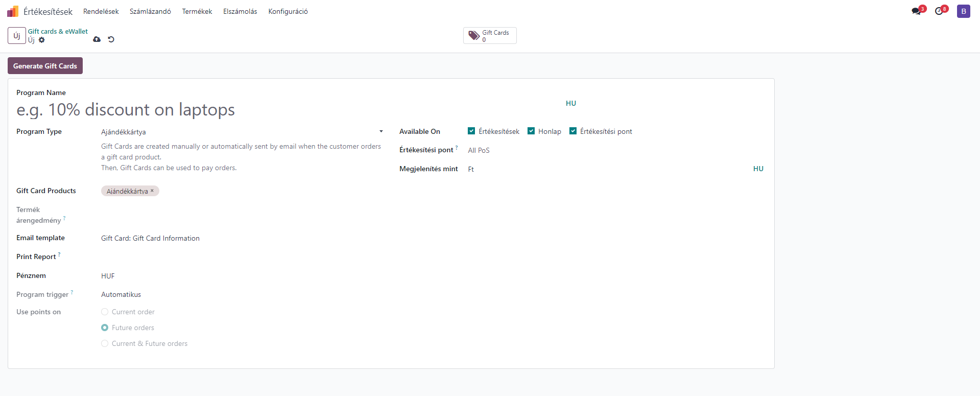The image size is (980, 396).
Task: Translate Megjelenítés mint via HU button
Action: [x=758, y=169]
